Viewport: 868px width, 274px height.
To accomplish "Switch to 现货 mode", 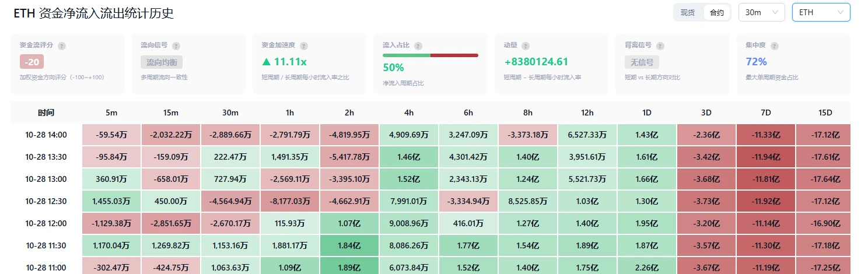I will (688, 12).
